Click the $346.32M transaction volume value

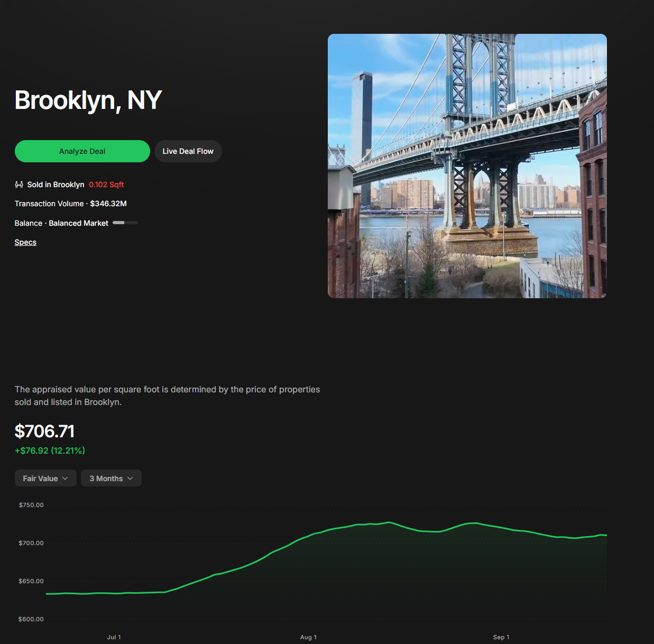coord(108,204)
